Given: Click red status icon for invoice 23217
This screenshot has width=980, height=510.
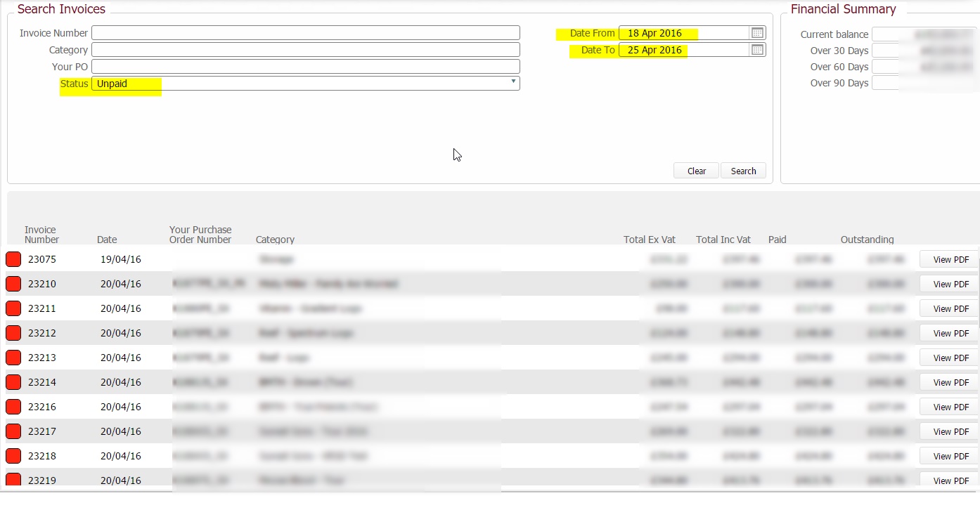Looking at the screenshot, I should 13,431.
